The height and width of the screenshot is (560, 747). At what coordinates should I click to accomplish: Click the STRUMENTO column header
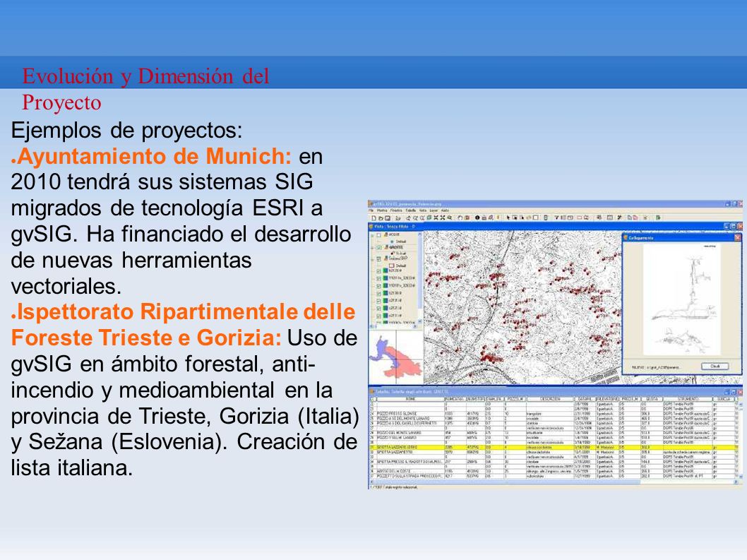click(687, 399)
